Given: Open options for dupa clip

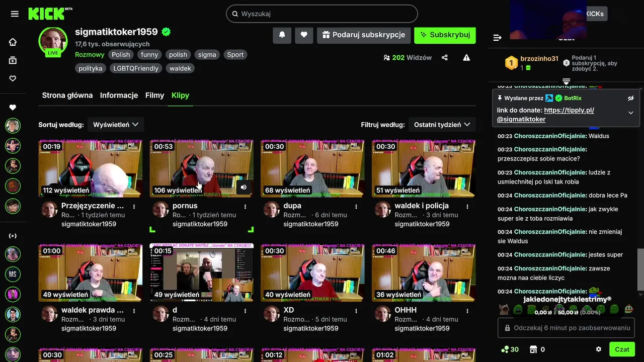Looking at the screenshot, I should pos(356,206).
